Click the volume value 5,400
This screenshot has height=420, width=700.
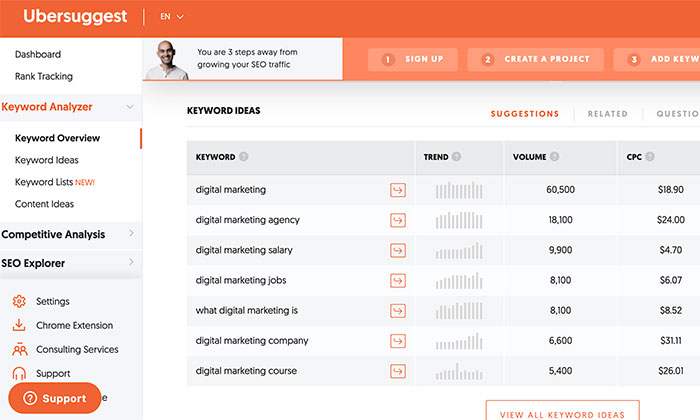point(560,371)
